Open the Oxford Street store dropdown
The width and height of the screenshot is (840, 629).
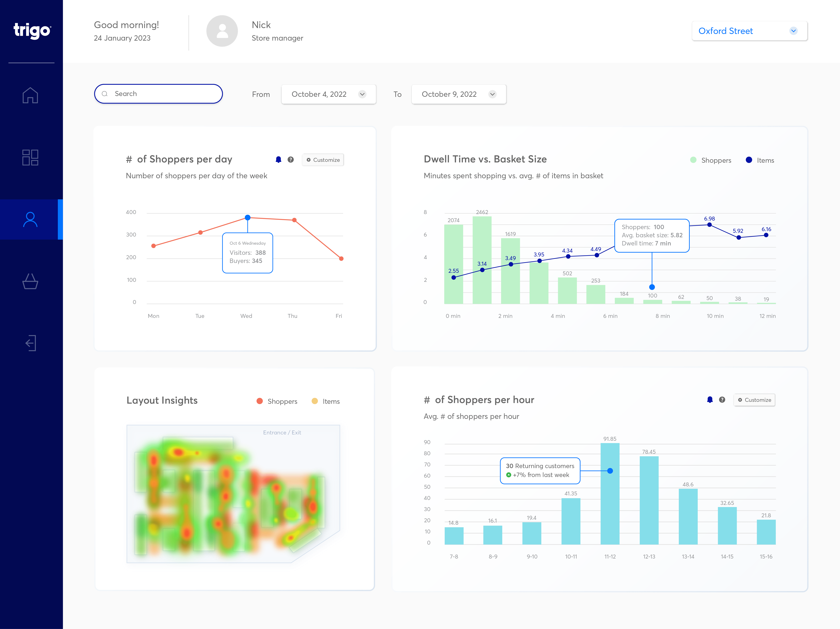(x=749, y=31)
